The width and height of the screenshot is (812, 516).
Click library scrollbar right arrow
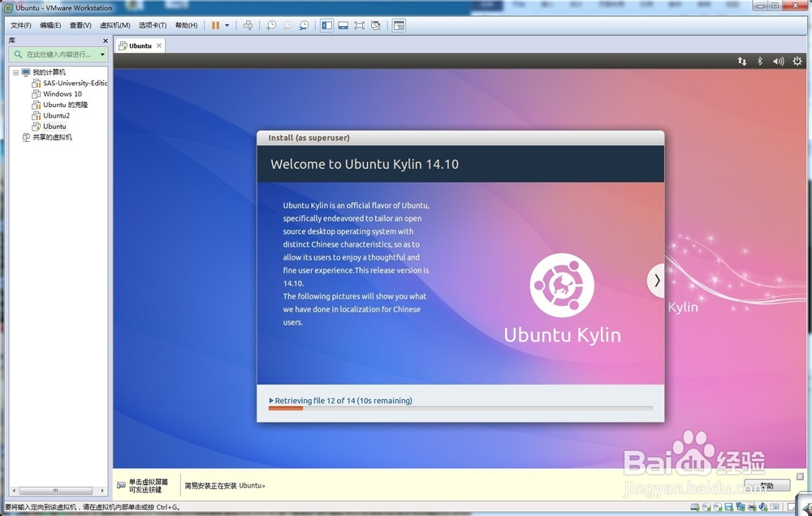click(102, 491)
